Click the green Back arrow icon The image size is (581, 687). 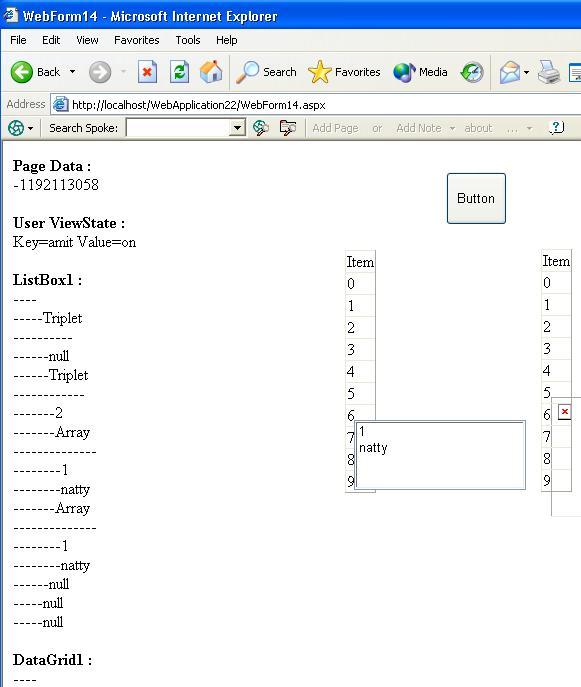pyautogui.click(x=21, y=72)
